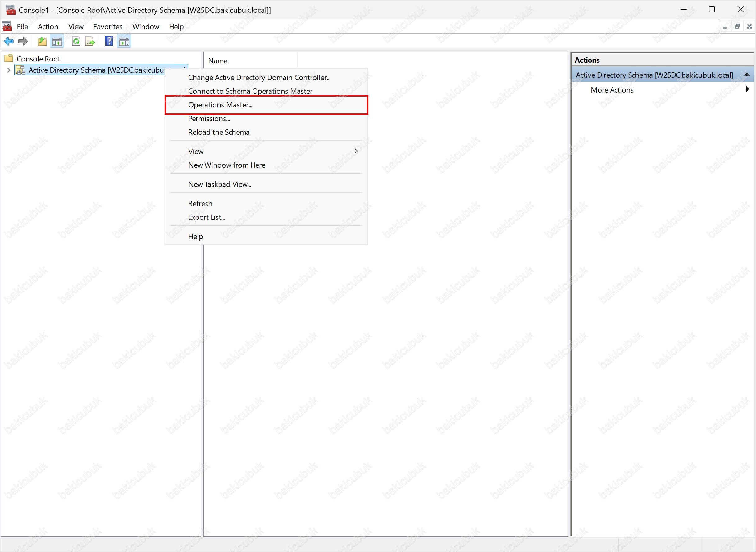Open the Favorites menu

coord(107,27)
